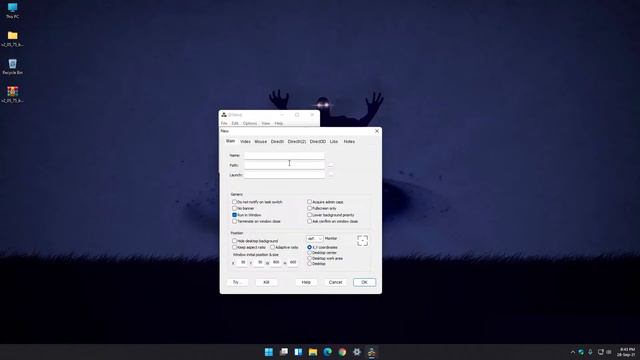
Task: Select the plain Desktop radio option
Action: (x=309, y=264)
